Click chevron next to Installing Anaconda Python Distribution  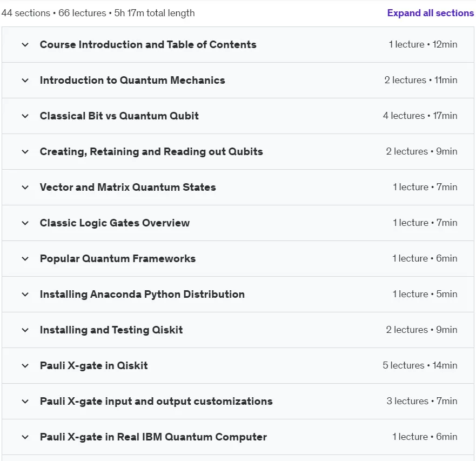[25, 295]
